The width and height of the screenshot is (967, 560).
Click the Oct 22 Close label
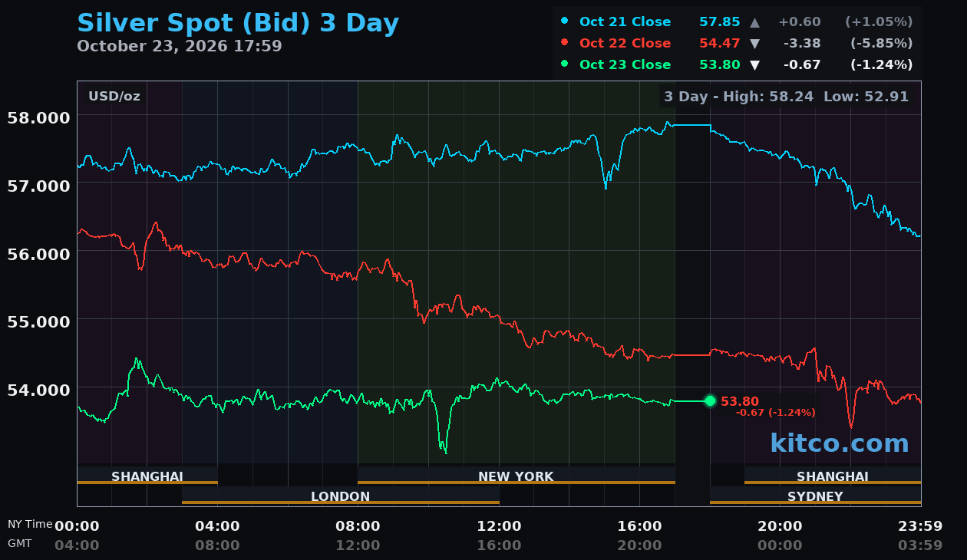pyautogui.click(x=625, y=43)
